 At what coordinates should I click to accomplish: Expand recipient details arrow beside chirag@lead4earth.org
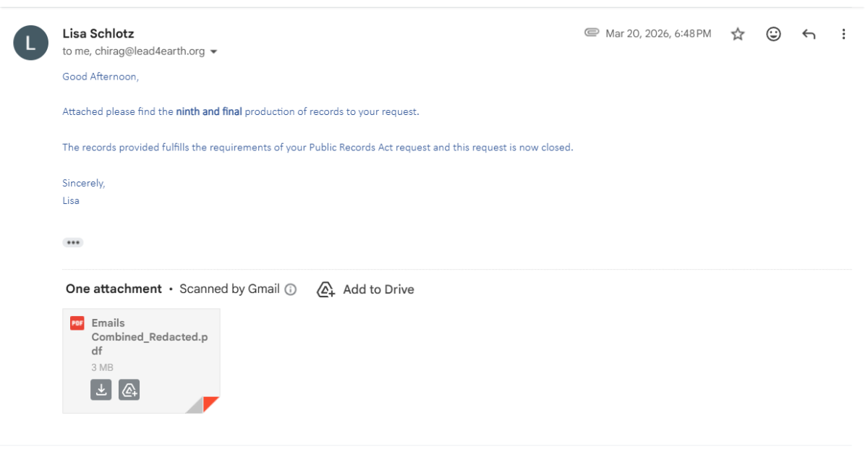(x=214, y=52)
